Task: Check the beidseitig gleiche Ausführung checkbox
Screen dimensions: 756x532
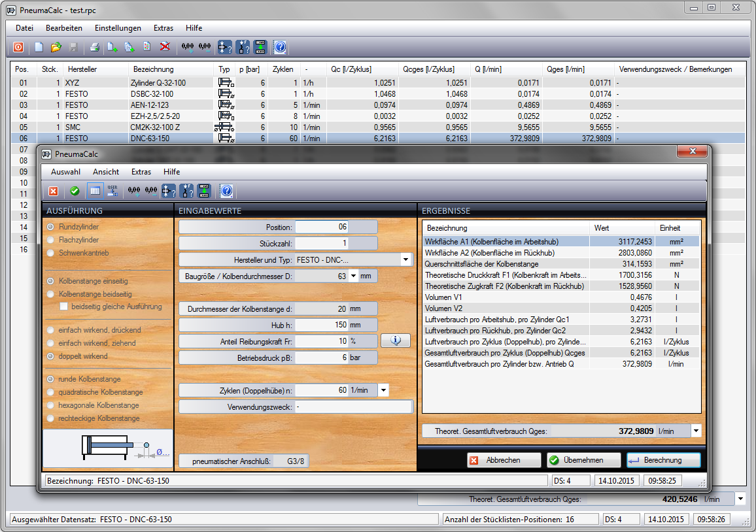Action: (64, 307)
